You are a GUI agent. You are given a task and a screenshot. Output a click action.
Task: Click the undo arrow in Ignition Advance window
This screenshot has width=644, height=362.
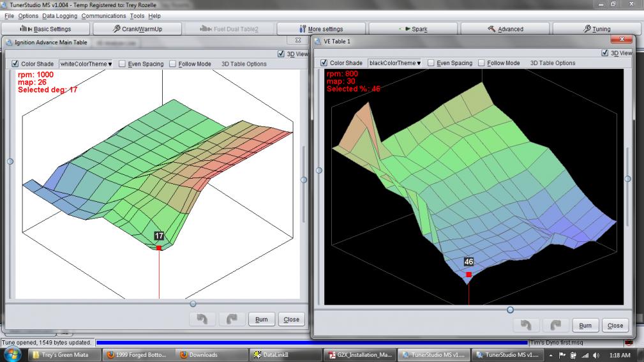click(202, 319)
